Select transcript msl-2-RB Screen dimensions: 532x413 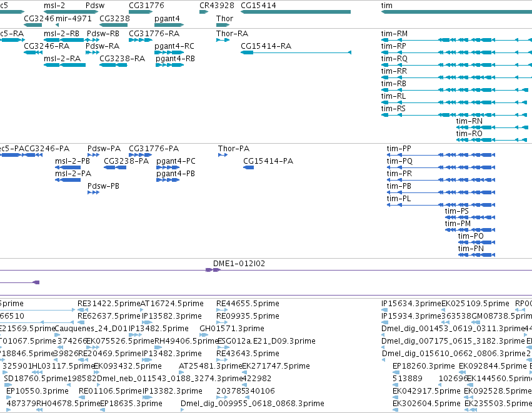[x=61, y=34]
